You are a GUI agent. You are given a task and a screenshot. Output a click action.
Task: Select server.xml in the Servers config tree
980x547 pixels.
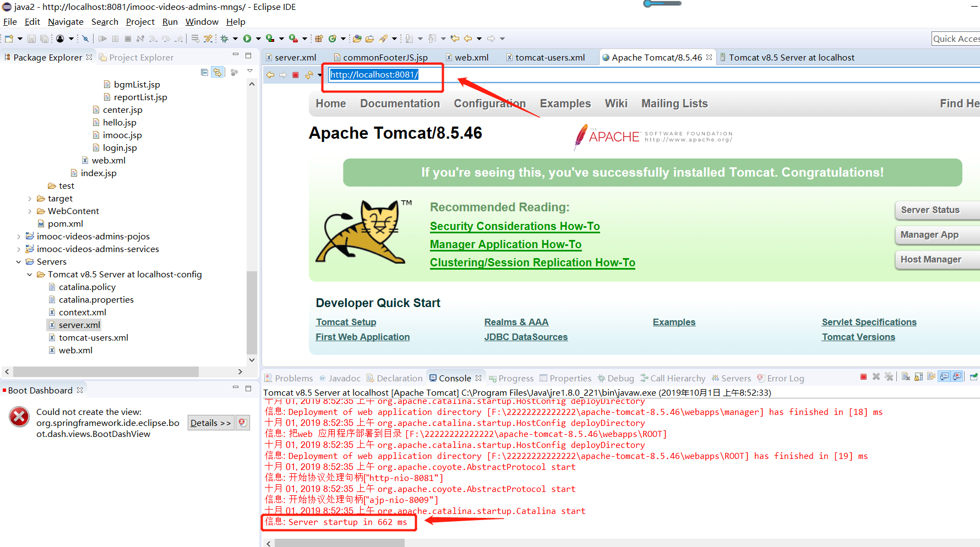click(x=79, y=325)
